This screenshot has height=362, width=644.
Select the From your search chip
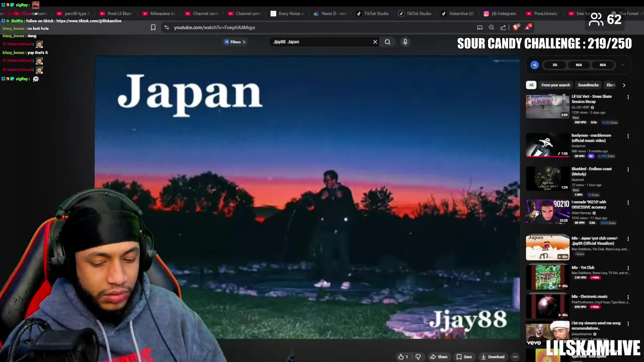click(555, 85)
